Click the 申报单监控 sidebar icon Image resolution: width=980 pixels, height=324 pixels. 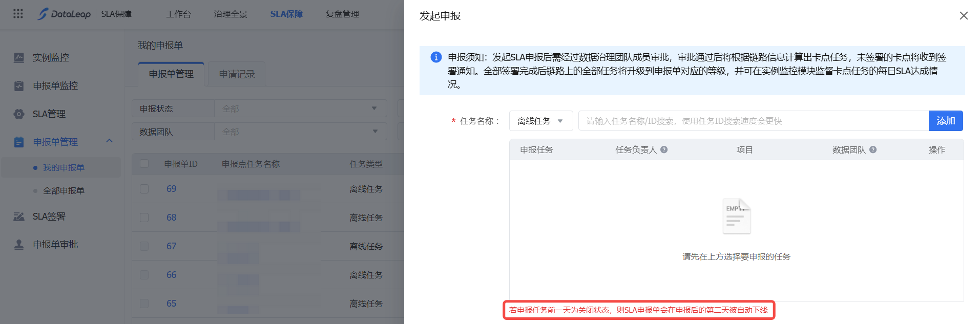click(19, 86)
